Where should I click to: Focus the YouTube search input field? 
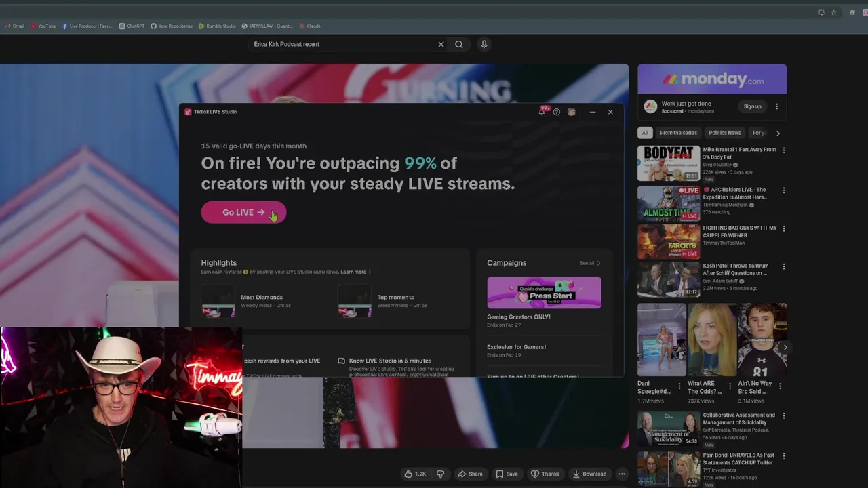[x=342, y=44]
